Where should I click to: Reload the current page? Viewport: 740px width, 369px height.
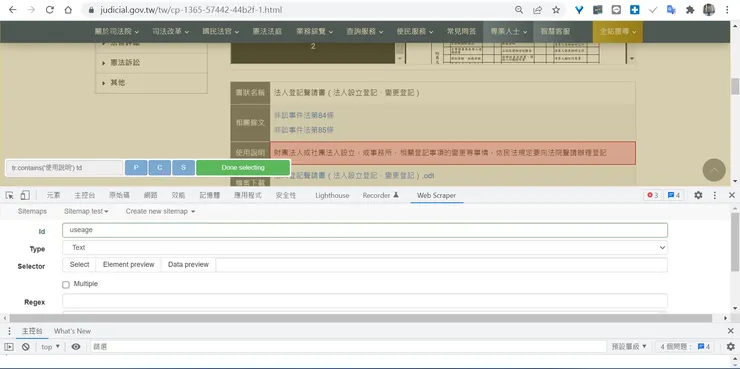point(50,10)
